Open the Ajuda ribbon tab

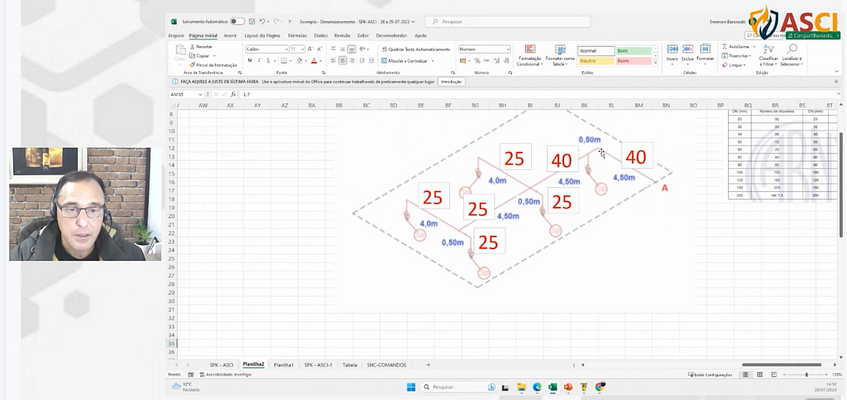[x=420, y=35]
